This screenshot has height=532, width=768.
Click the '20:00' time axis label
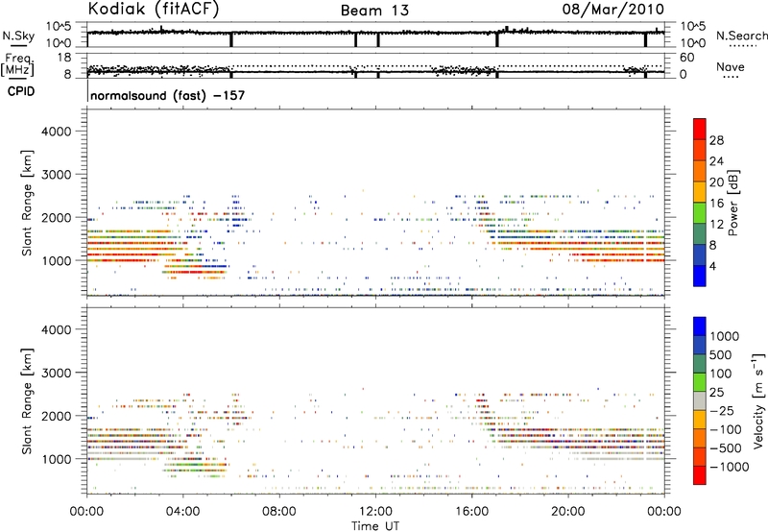tap(567, 512)
